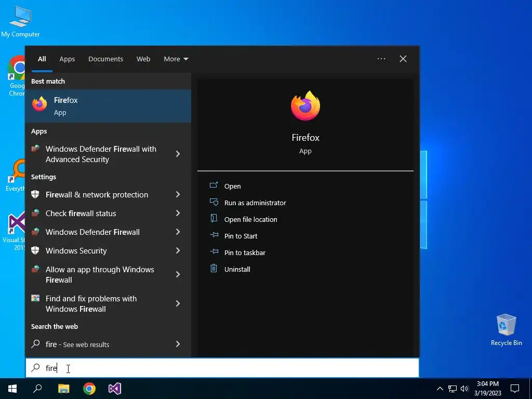
Task: Switch to the Apps search tab
Action: click(x=67, y=59)
